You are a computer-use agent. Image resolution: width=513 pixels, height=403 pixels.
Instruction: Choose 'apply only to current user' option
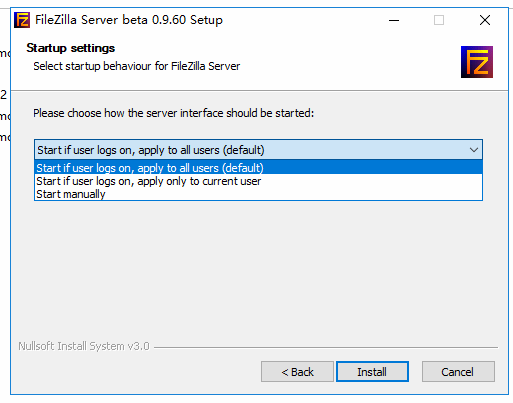click(258, 181)
